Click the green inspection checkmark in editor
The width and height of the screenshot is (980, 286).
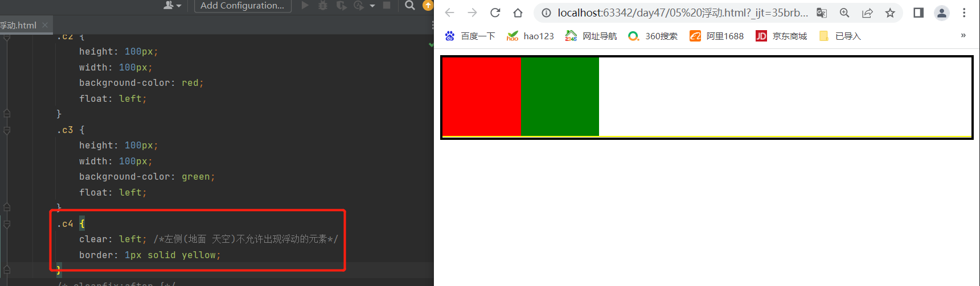pyautogui.click(x=431, y=44)
